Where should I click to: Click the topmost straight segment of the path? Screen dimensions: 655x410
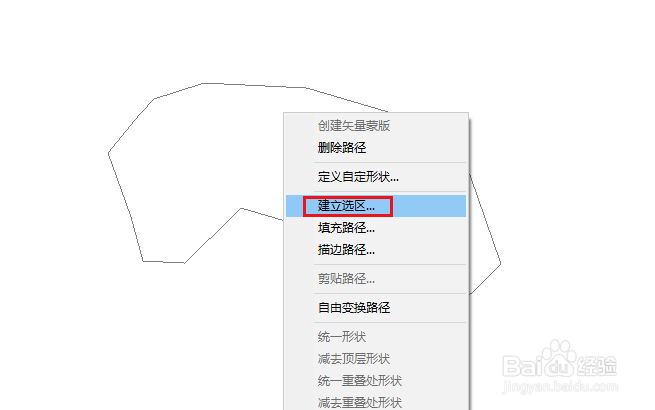(x=254, y=85)
